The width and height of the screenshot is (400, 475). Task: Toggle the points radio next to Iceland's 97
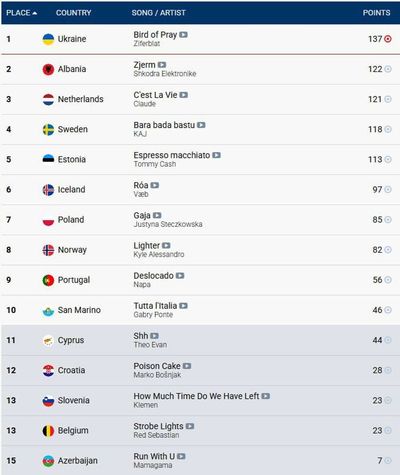point(388,189)
